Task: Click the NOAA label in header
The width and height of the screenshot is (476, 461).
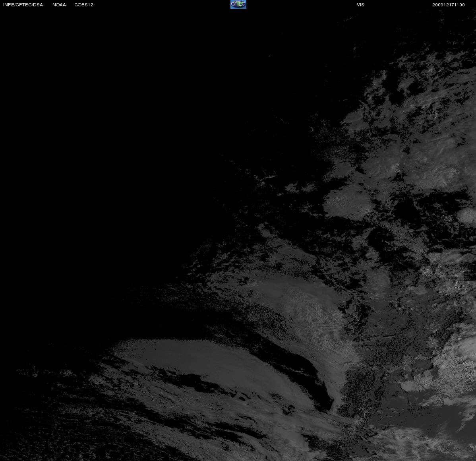Action: click(x=59, y=5)
